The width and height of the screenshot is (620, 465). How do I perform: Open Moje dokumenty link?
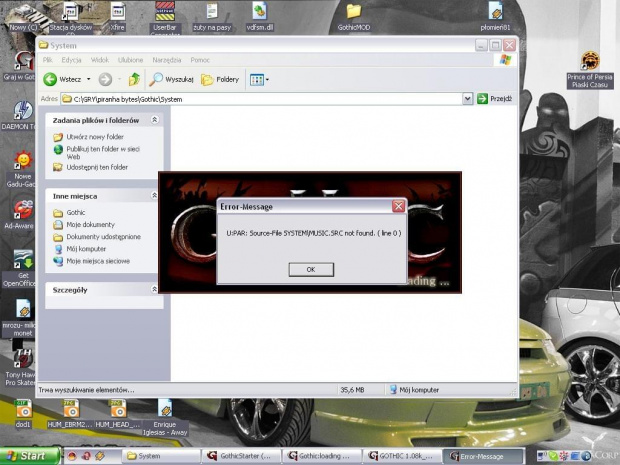tap(90, 225)
